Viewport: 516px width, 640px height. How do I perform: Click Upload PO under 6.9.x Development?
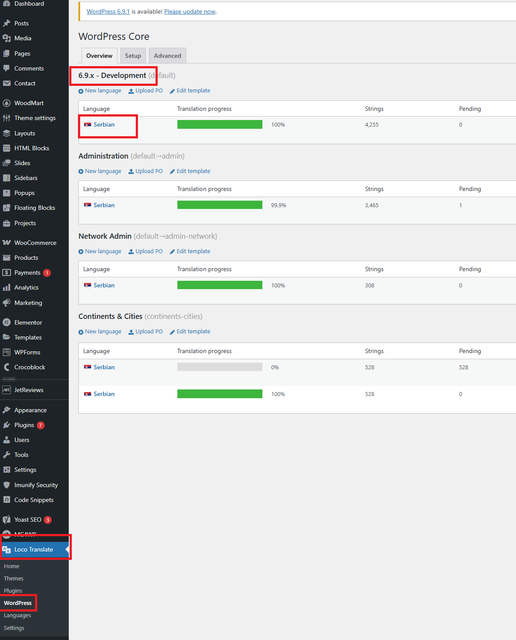point(145,91)
